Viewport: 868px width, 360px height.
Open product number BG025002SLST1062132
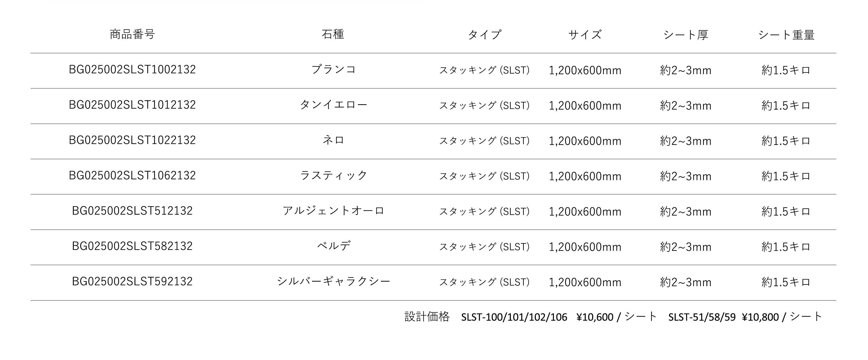click(132, 175)
